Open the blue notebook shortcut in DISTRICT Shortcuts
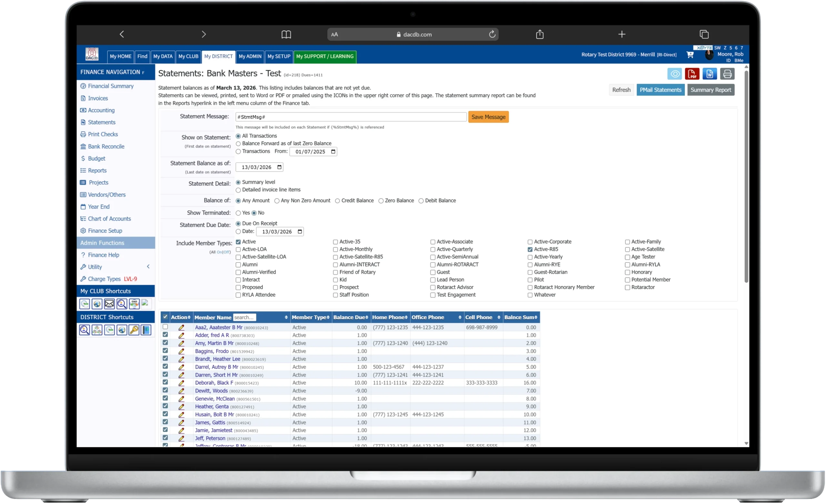The height and width of the screenshot is (504, 826). point(146,330)
